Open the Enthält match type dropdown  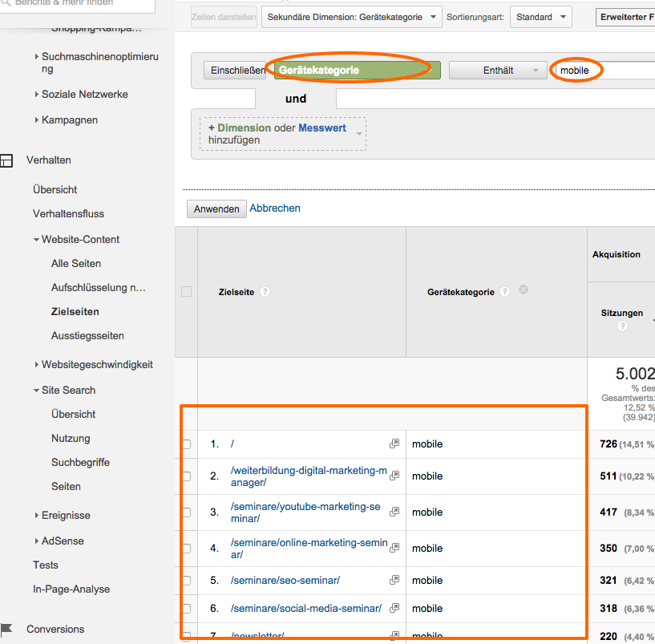[497, 71]
